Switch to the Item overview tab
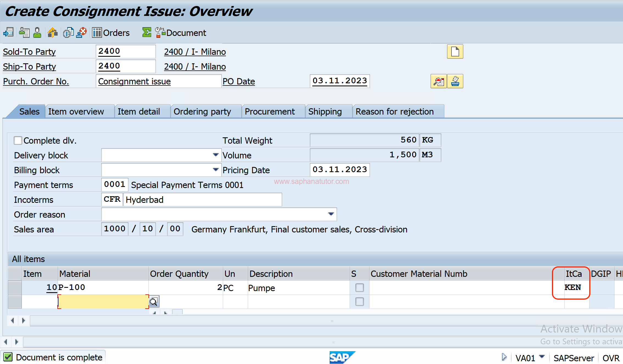Viewport: 623px width, 364px height. 75,111
